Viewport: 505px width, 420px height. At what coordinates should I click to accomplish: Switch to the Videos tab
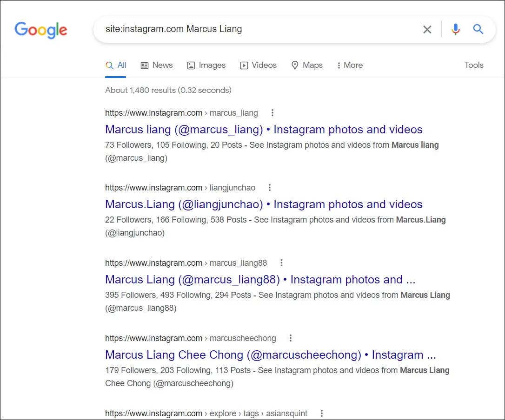tap(258, 66)
